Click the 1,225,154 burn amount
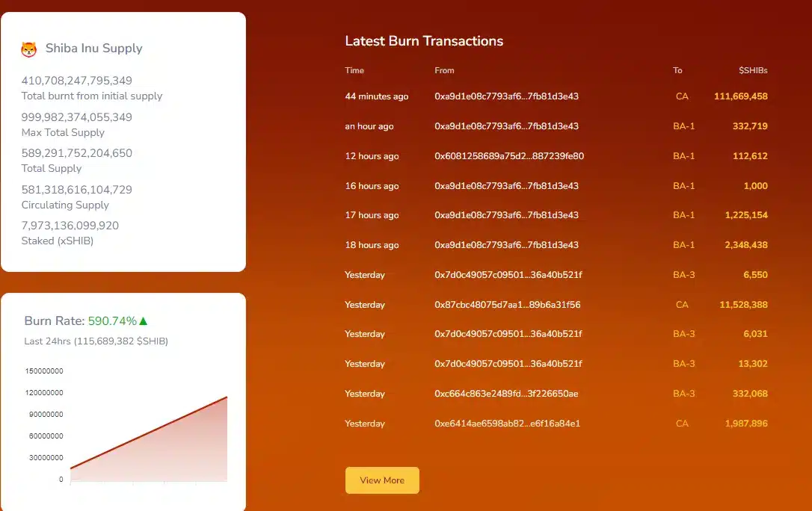812x511 pixels. pyautogui.click(x=746, y=215)
